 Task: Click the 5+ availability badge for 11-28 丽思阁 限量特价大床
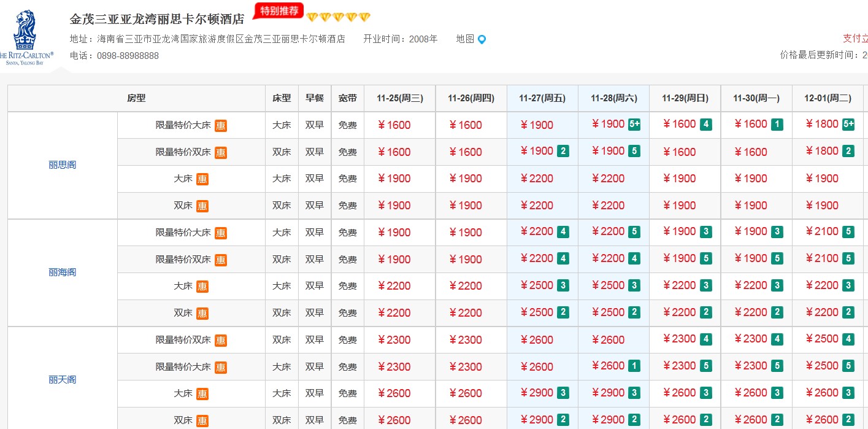click(x=634, y=125)
